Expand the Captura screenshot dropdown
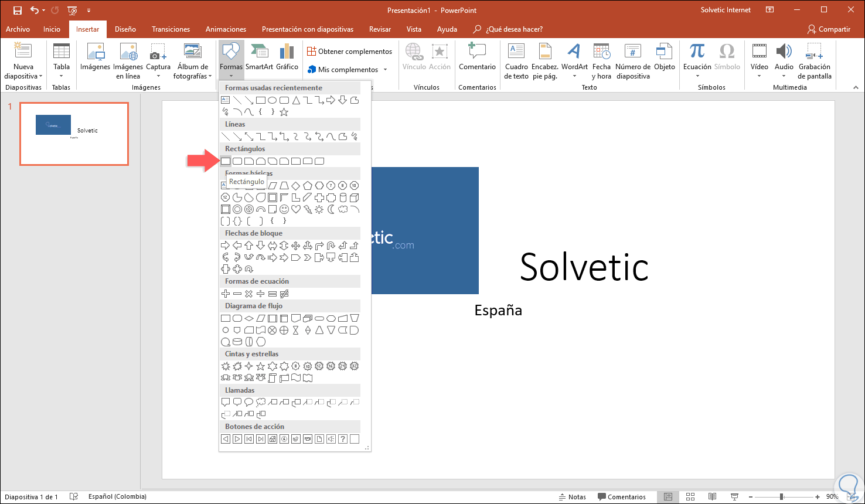 pyautogui.click(x=158, y=76)
